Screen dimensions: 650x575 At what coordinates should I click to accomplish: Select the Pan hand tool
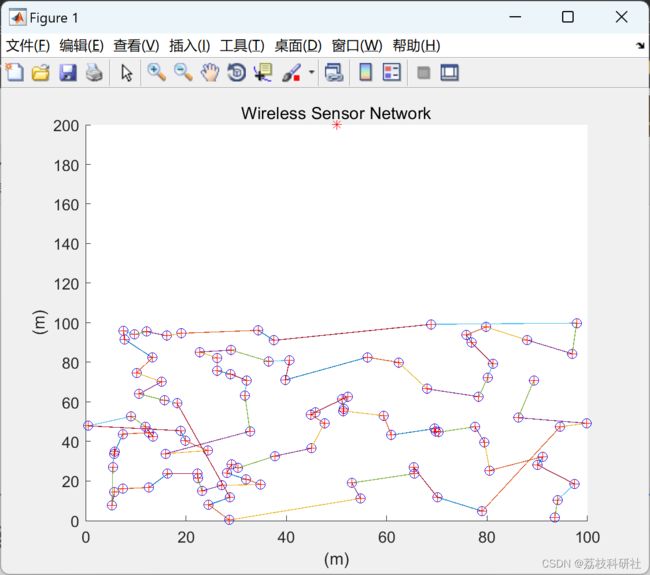[210, 73]
